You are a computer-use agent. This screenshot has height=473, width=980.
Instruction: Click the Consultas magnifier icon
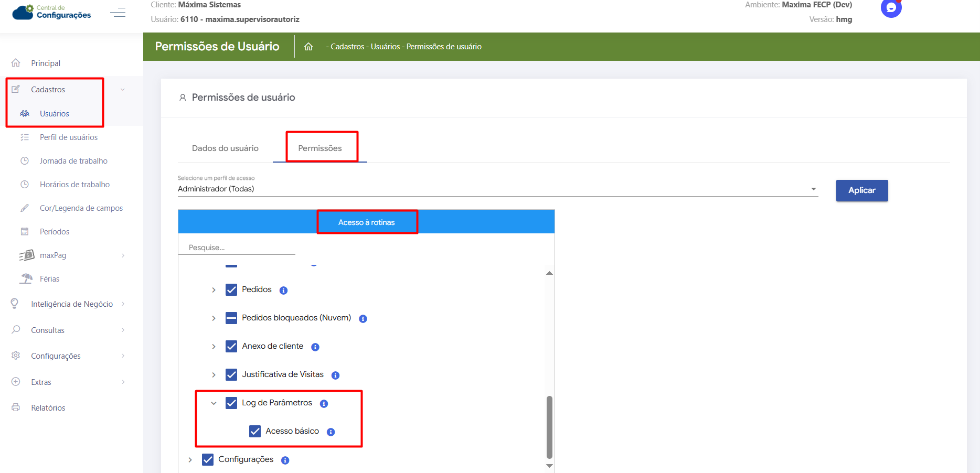click(16, 330)
